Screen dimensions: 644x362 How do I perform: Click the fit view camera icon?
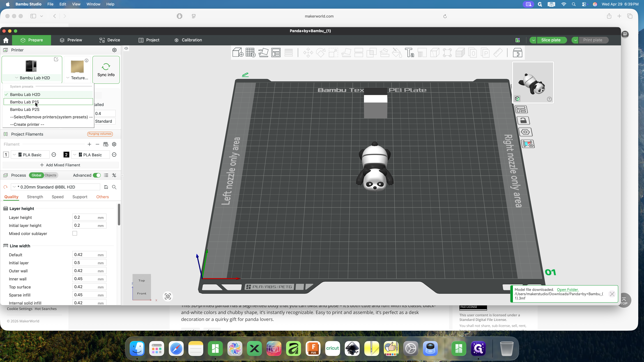point(168,296)
